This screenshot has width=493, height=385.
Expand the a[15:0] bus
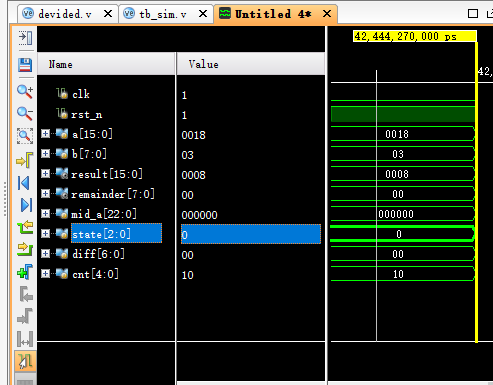45,134
